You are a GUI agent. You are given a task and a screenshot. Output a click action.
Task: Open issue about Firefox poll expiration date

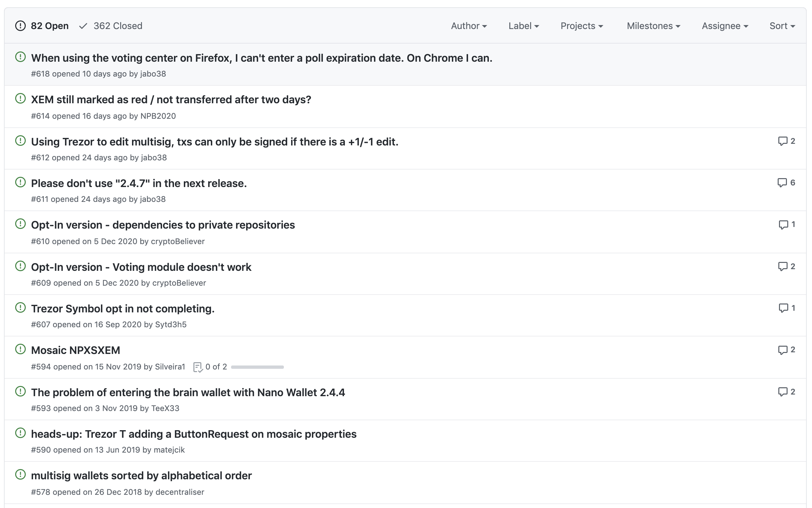click(x=261, y=58)
